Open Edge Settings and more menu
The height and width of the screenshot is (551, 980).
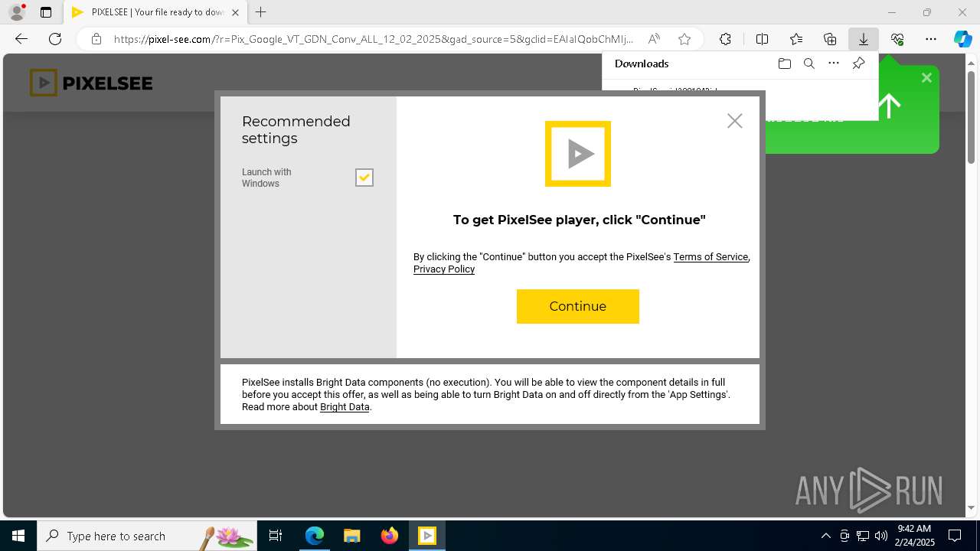(931, 39)
